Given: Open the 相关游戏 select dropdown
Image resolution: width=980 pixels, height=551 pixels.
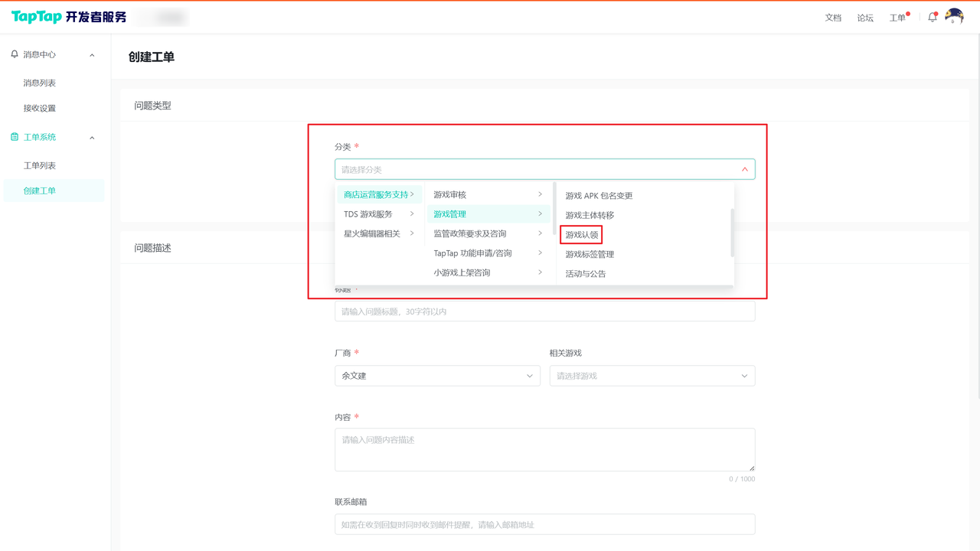Looking at the screenshot, I should pos(652,376).
